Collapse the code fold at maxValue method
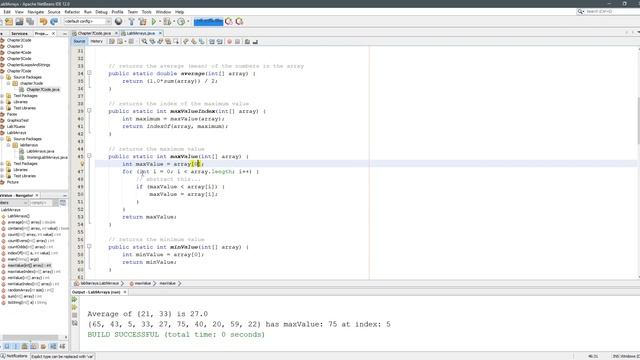 tap(89, 156)
